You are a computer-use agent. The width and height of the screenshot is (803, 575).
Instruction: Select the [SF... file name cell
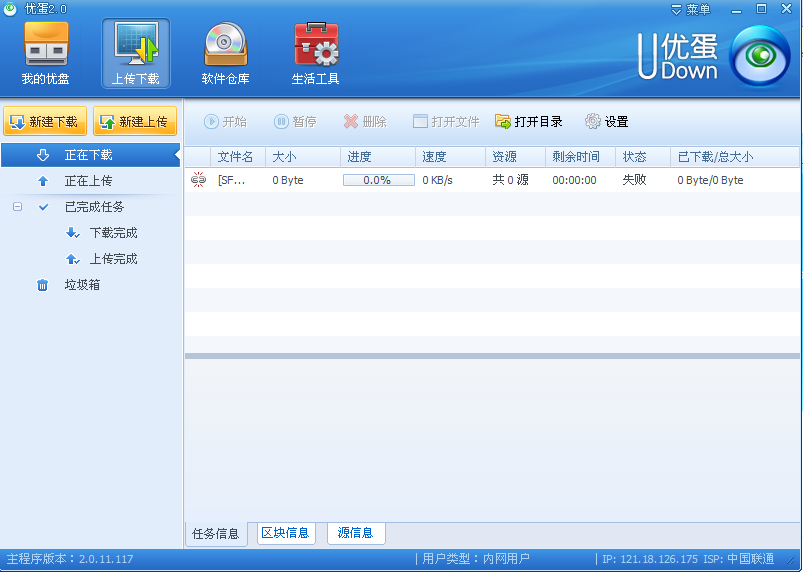click(x=231, y=180)
